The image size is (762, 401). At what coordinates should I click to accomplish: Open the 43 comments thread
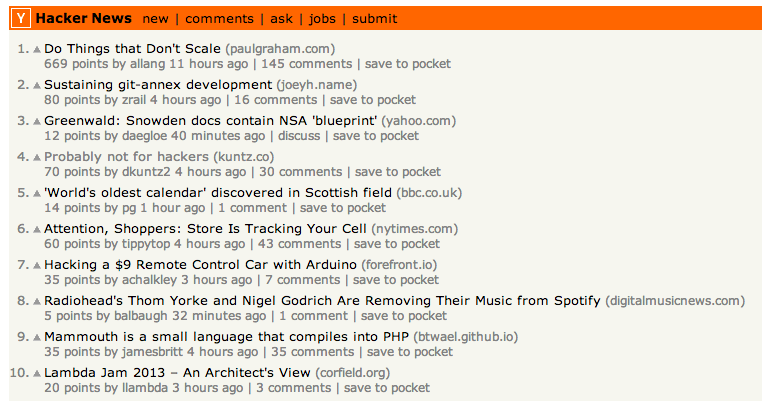click(299, 244)
